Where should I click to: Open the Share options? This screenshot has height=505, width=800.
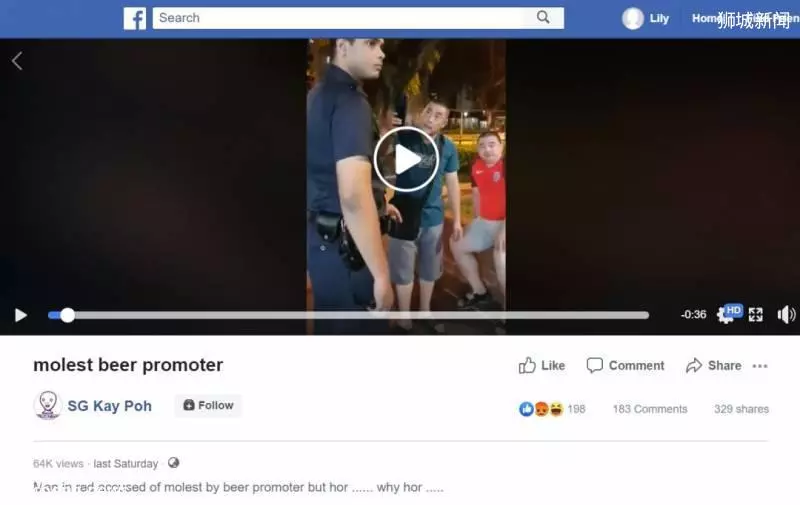coord(714,366)
